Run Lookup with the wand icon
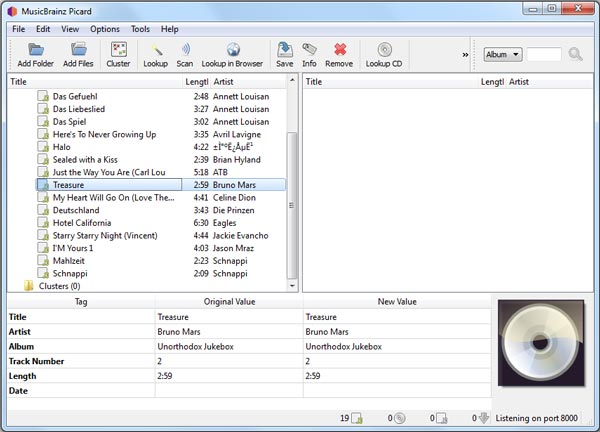The height and width of the screenshot is (432, 600). tap(155, 55)
